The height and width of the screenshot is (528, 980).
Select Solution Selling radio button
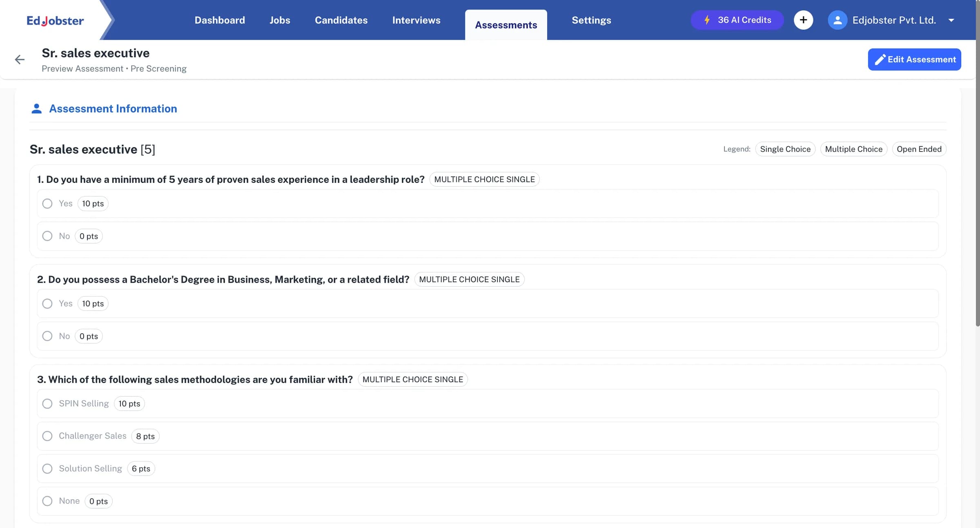(47, 468)
